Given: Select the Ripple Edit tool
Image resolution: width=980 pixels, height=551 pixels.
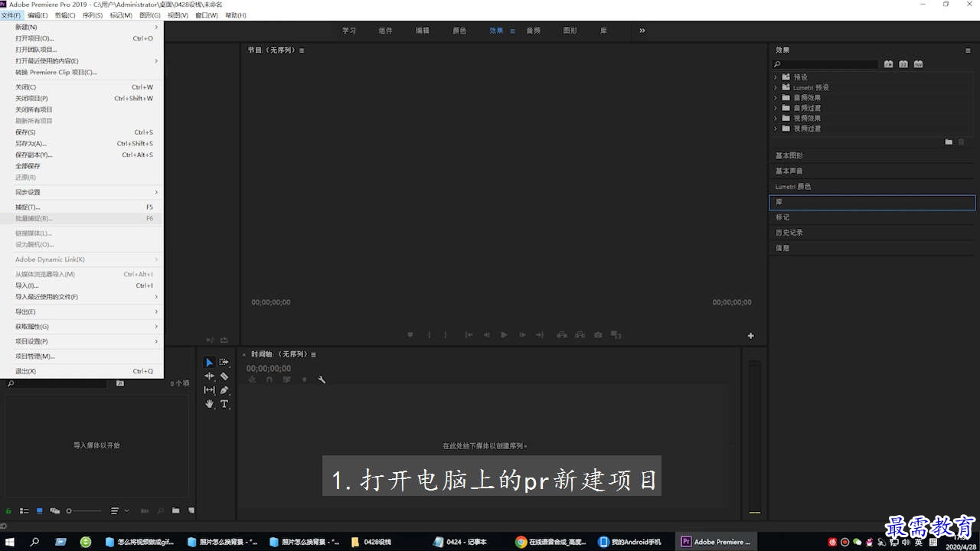Looking at the screenshot, I should [x=210, y=376].
